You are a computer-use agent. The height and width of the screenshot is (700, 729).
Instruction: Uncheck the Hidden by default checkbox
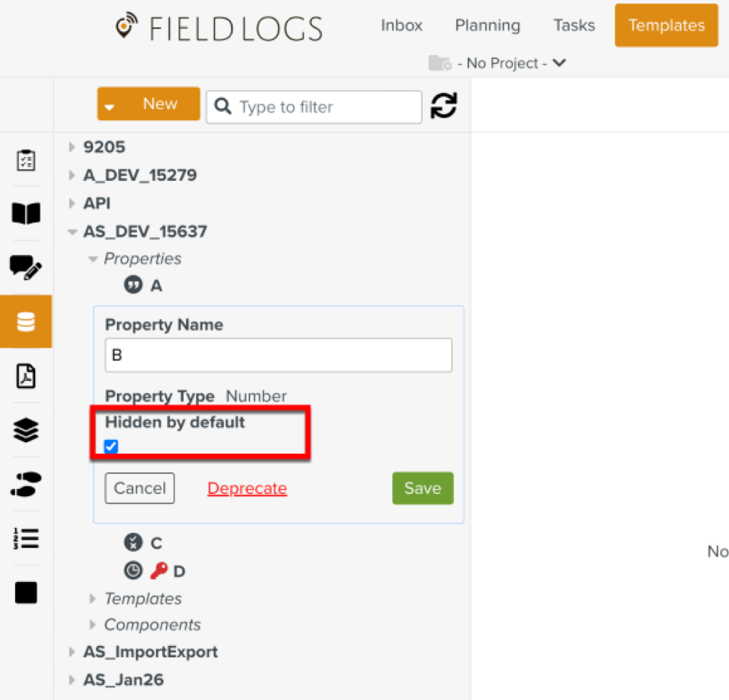(x=111, y=447)
